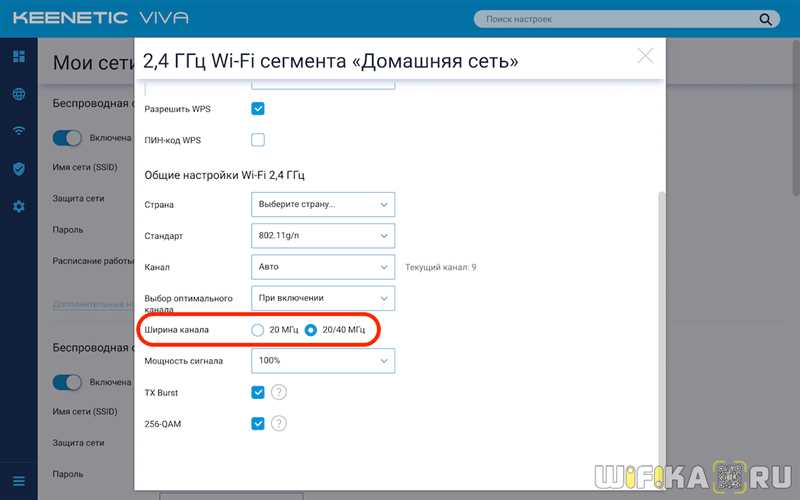
Task: Expand the hamburger menu in the sidebar
Action: click(x=19, y=481)
